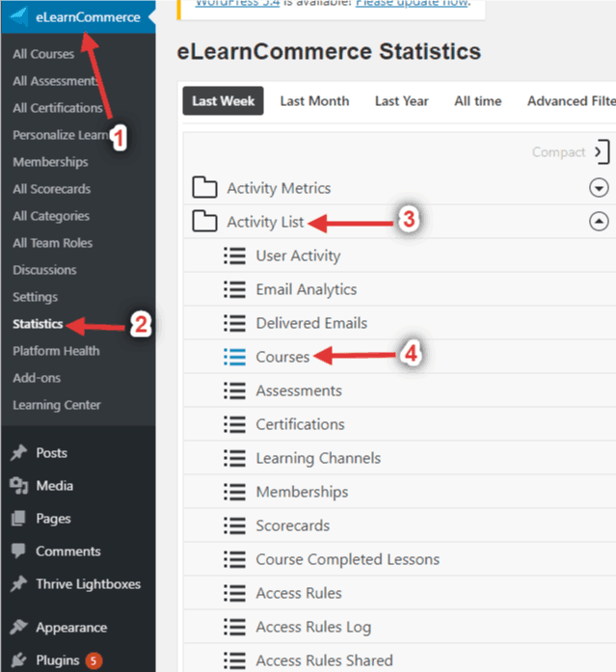
Task: Open the Email Analytics list
Action: point(307,289)
